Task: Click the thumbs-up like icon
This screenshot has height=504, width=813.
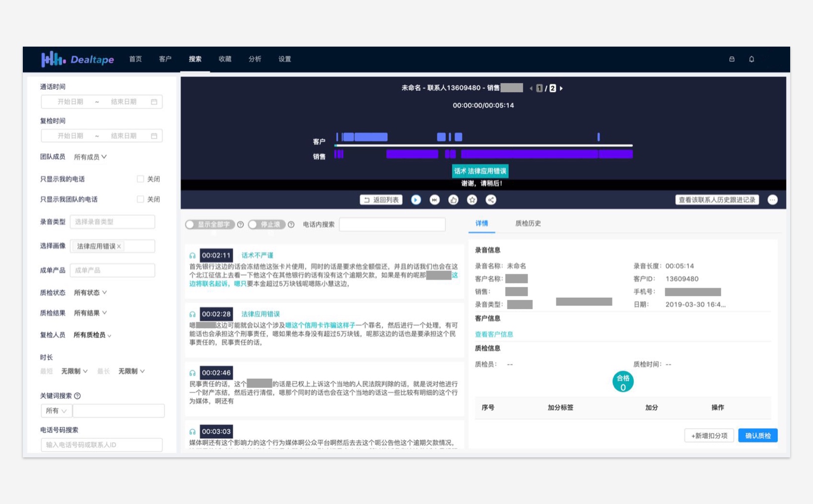Action: 453,200
